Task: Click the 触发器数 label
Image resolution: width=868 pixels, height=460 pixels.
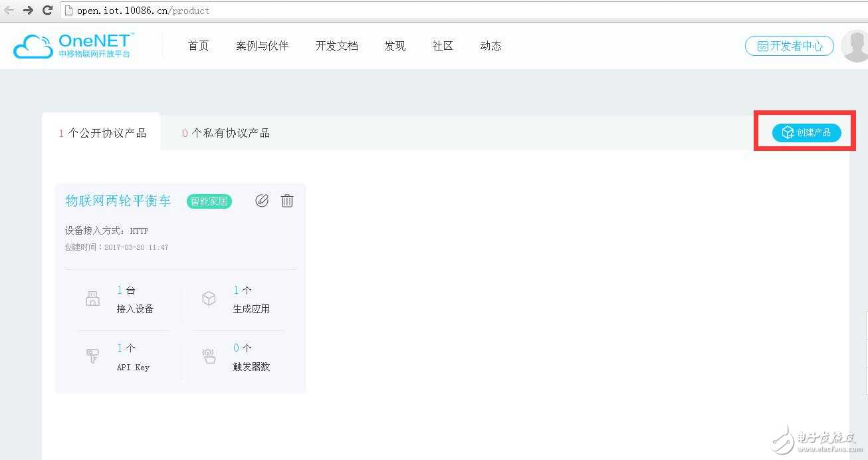Action: point(251,367)
